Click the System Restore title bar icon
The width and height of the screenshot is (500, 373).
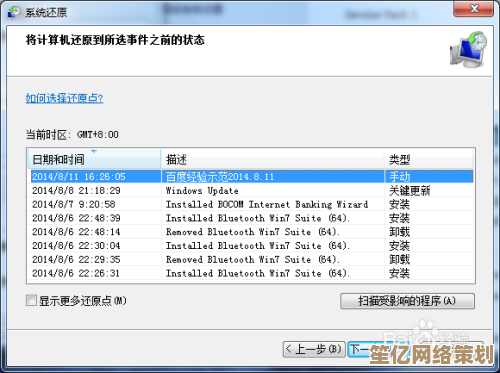tap(14, 12)
